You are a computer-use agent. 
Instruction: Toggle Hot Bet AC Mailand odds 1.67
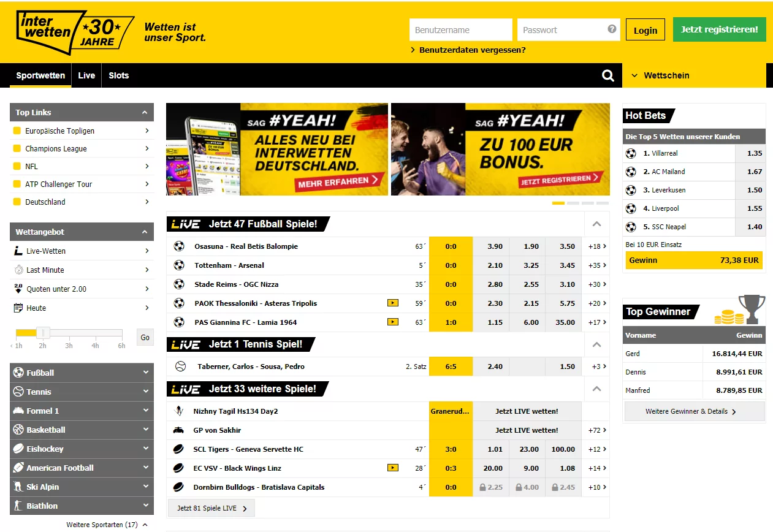point(750,172)
